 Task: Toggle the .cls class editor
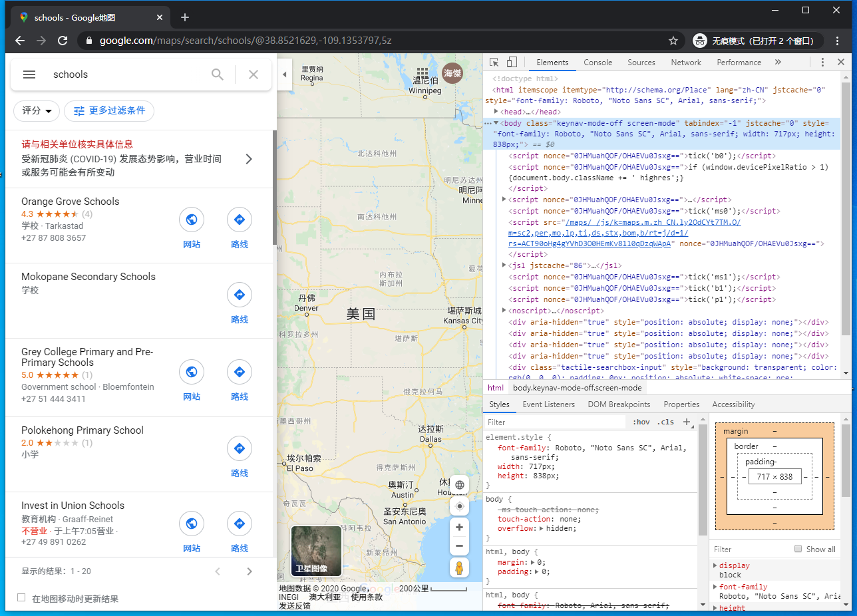pos(665,422)
